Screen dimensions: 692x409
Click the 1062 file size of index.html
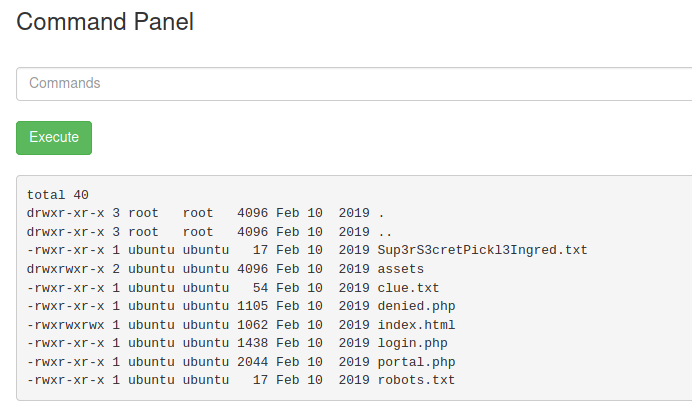[253, 325]
